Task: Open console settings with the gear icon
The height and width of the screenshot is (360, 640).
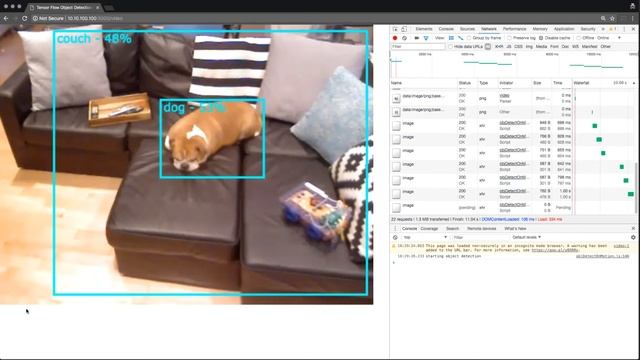Action: (x=633, y=237)
